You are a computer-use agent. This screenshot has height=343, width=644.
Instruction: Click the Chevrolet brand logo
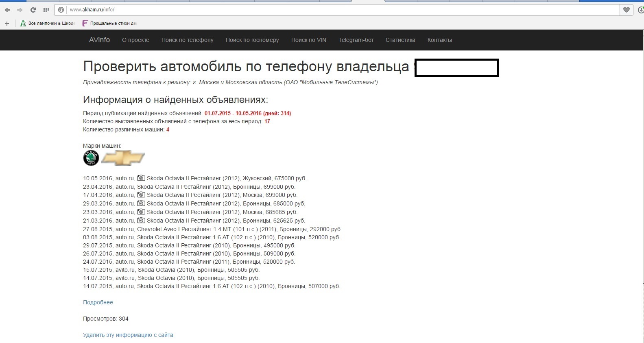pyautogui.click(x=123, y=158)
